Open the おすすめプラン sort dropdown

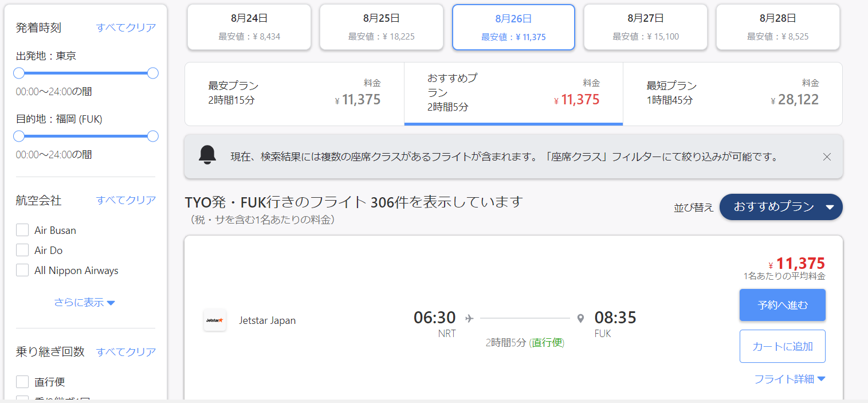(781, 207)
